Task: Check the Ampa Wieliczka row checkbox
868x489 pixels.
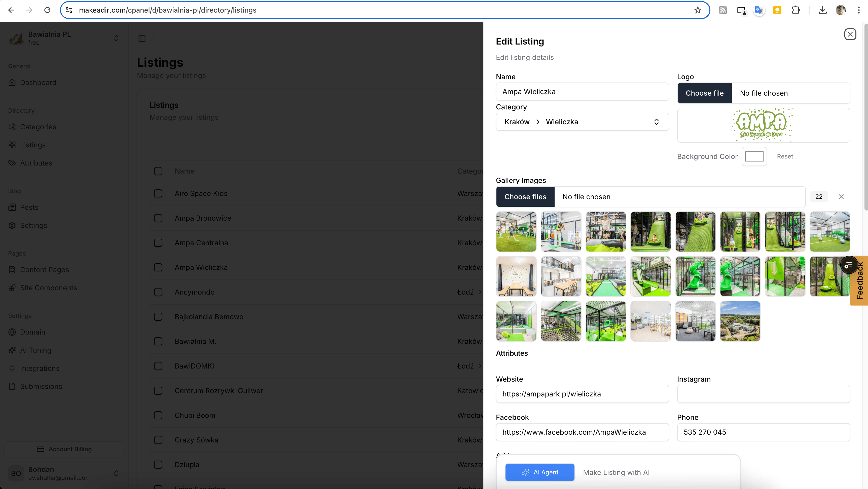Action: 158,267
